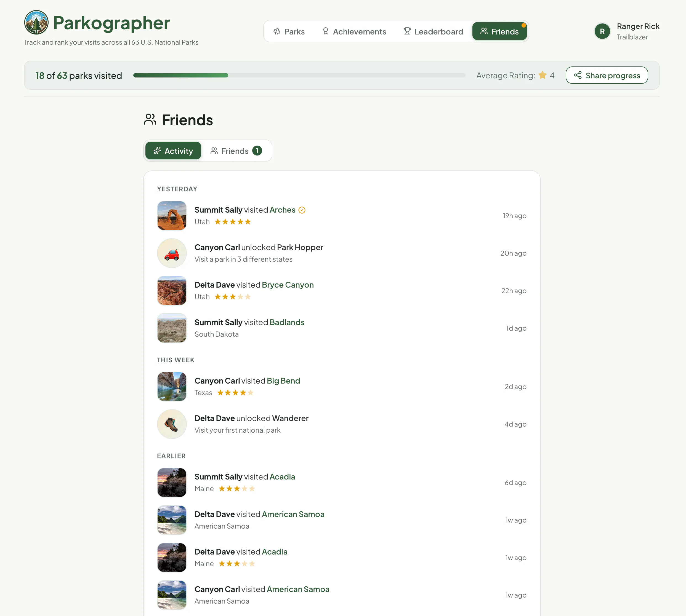The width and height of the screenshot is (686, 616).
Task: Click Acadia link in Delta Dave's row
Action: coord(274,552)
